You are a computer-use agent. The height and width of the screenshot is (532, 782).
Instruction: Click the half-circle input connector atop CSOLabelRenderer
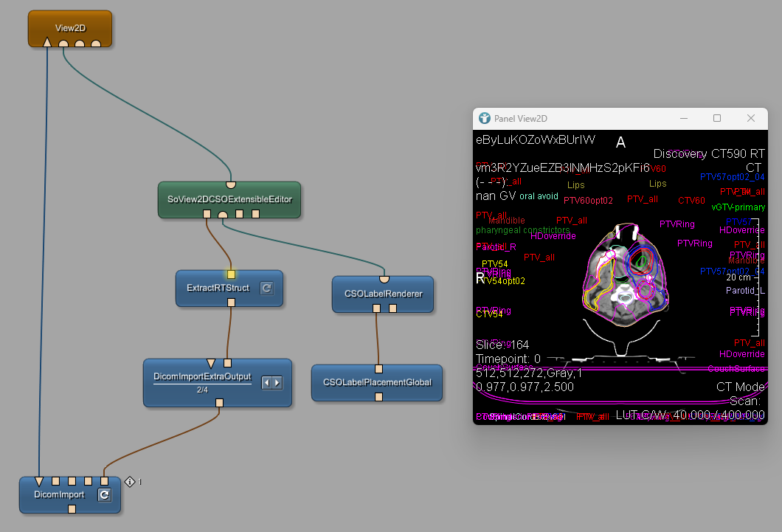point(384,279)
